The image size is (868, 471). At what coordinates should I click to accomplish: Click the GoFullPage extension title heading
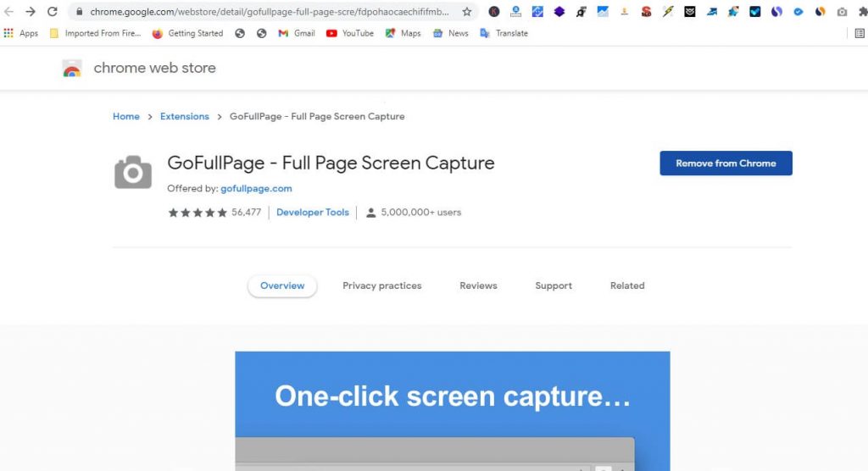[x=331, y=163]
